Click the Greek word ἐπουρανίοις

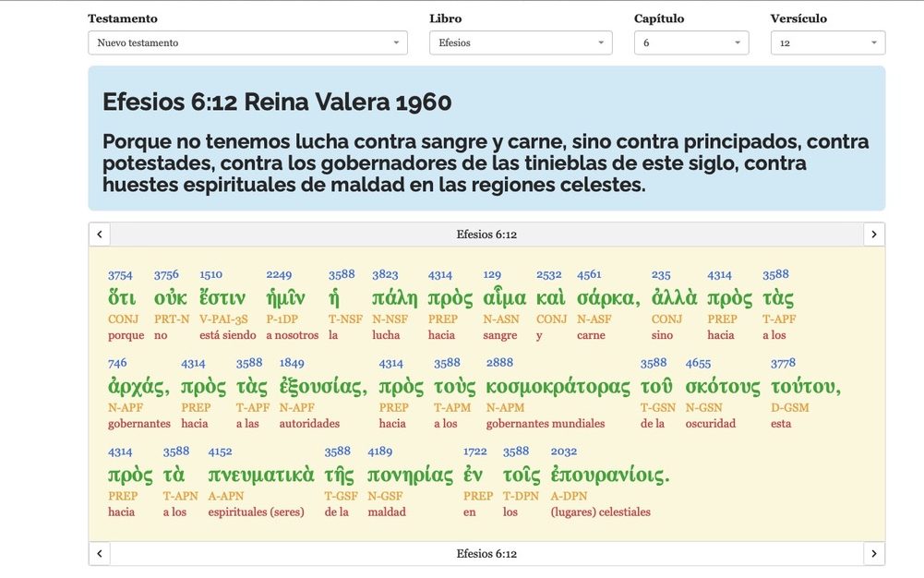[x=609, y=476]
